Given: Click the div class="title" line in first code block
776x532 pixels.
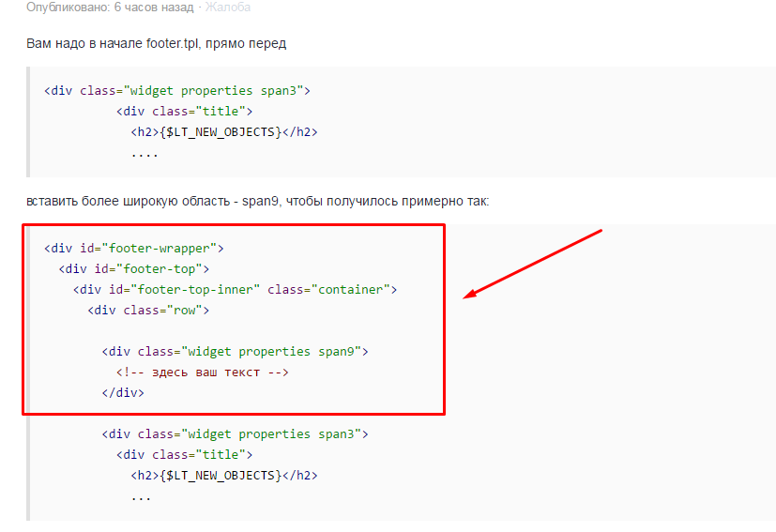Looking at the screenshot, I should click(184, 112).
